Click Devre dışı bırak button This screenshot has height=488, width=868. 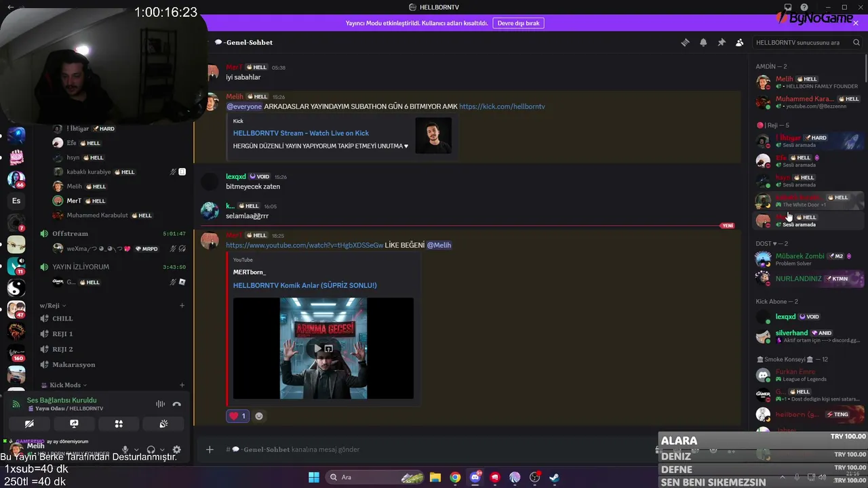[518, 23]
